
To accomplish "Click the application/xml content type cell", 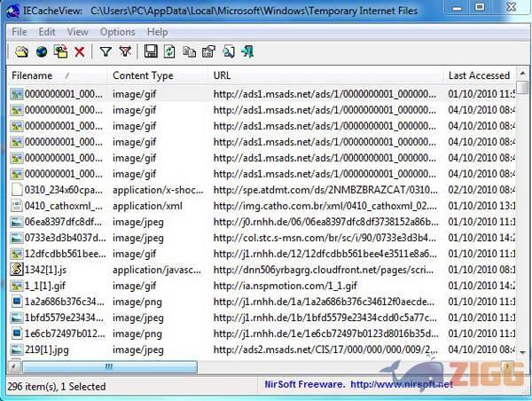I will tap(147, 206).
